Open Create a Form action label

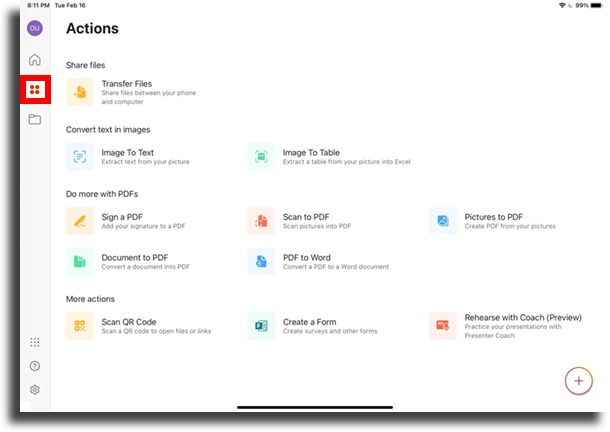click(x=310, y=322)
